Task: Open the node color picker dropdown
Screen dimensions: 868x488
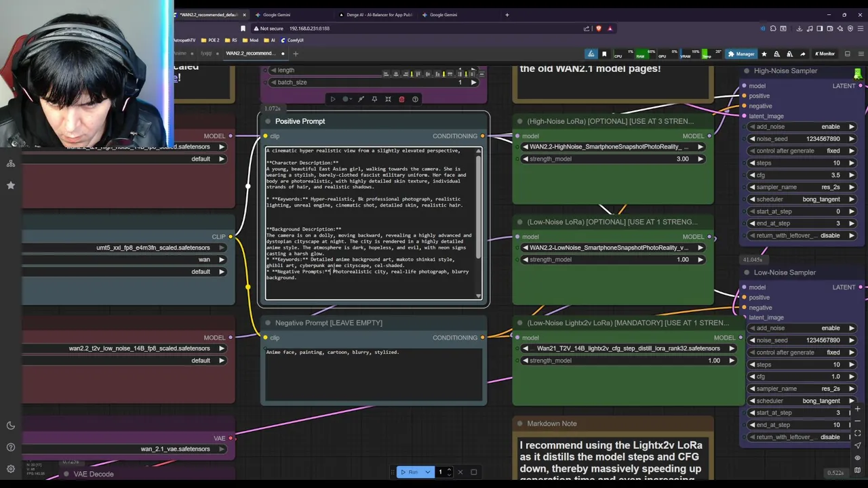Action: point(347,99)
